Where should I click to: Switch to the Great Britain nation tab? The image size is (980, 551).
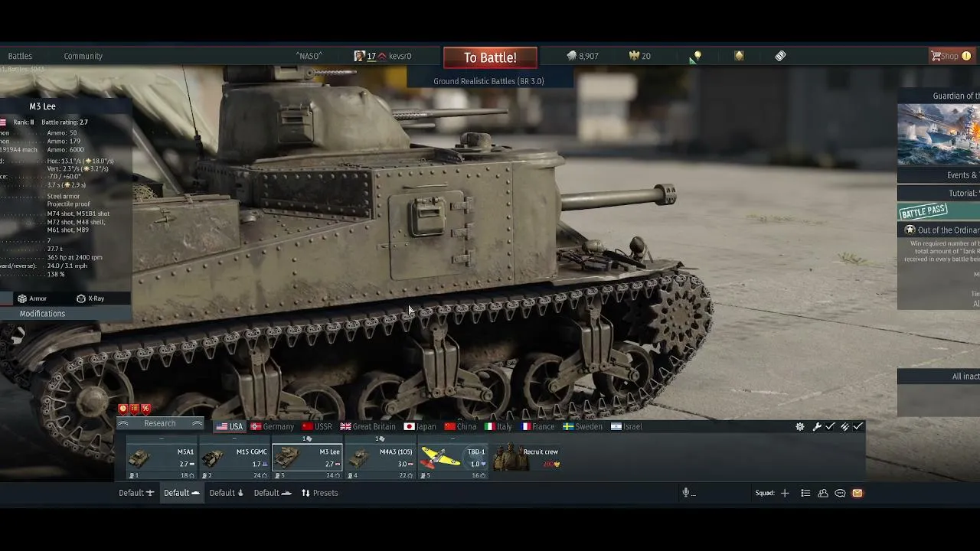click(x=368, y=426)
